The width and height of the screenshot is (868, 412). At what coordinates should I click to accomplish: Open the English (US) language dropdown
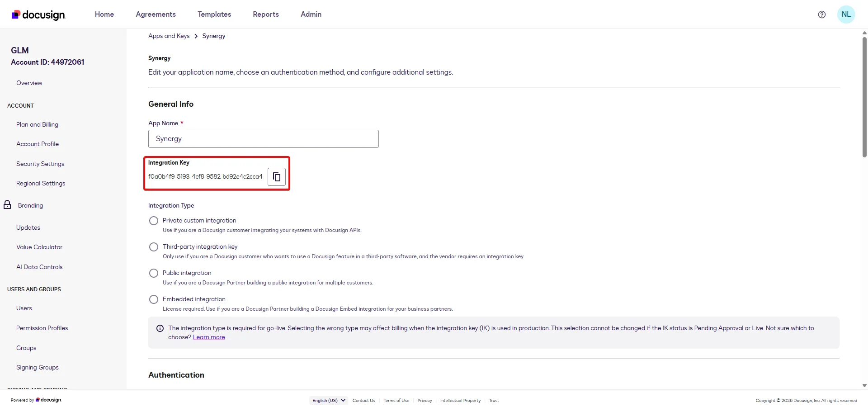(x=328, y=400)
